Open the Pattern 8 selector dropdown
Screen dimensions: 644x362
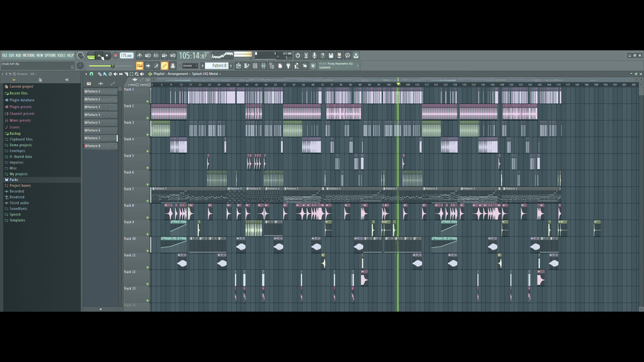tap(216, 66)
